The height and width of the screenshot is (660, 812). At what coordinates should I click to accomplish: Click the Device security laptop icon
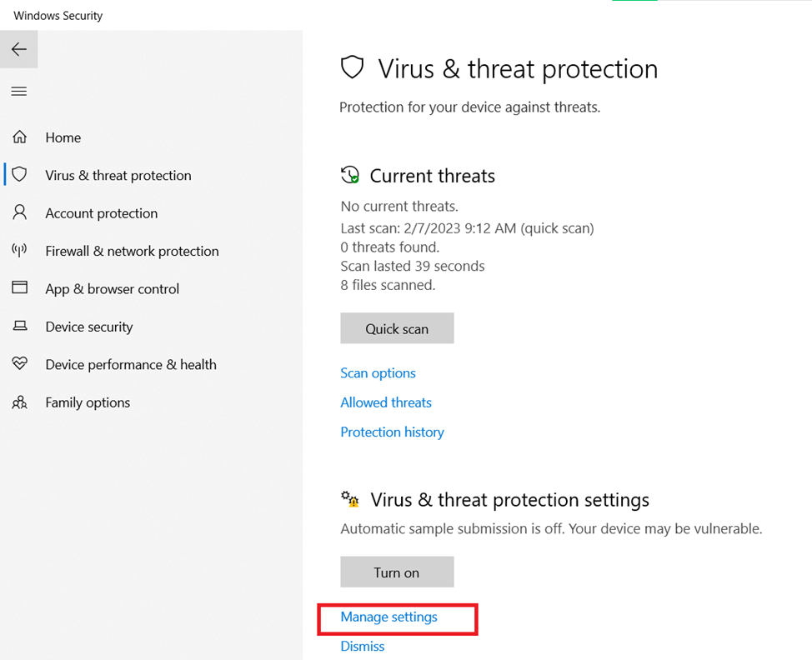[19, 327]
